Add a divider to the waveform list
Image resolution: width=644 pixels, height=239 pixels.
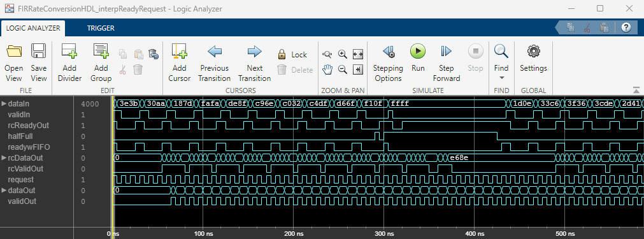coord(69,62)
